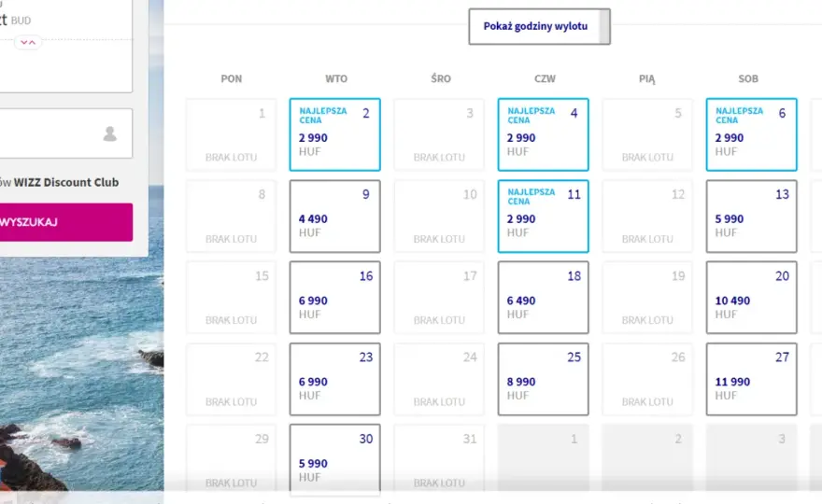This screenshot has height=504, width=822.
Task: Choose date 25 priced 8 990 HUF
Action: 543,379
